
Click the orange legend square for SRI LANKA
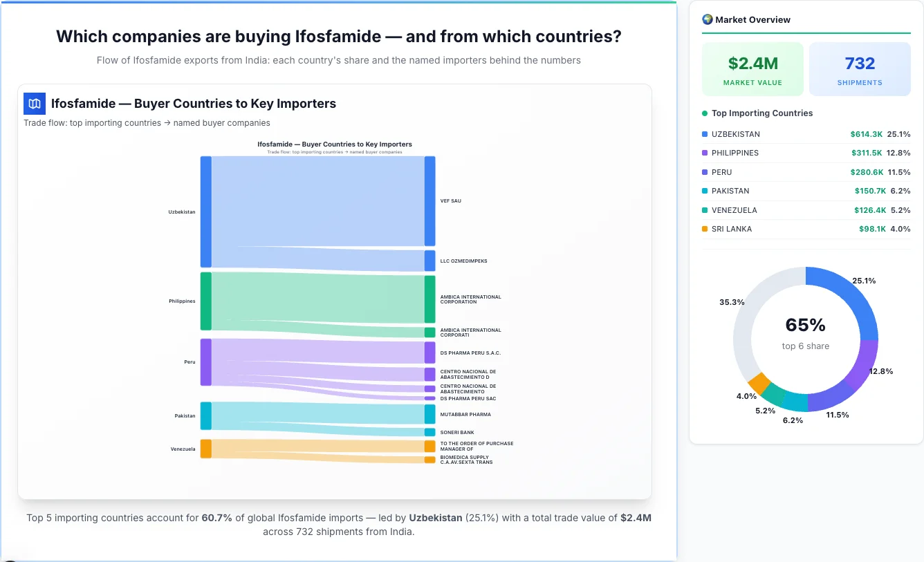706,229
